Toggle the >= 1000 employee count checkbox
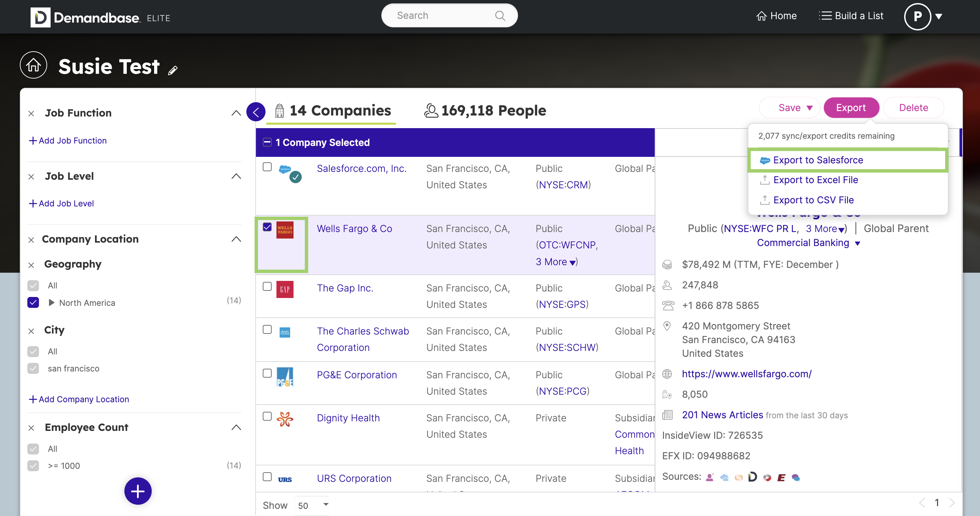 point(33,466)
